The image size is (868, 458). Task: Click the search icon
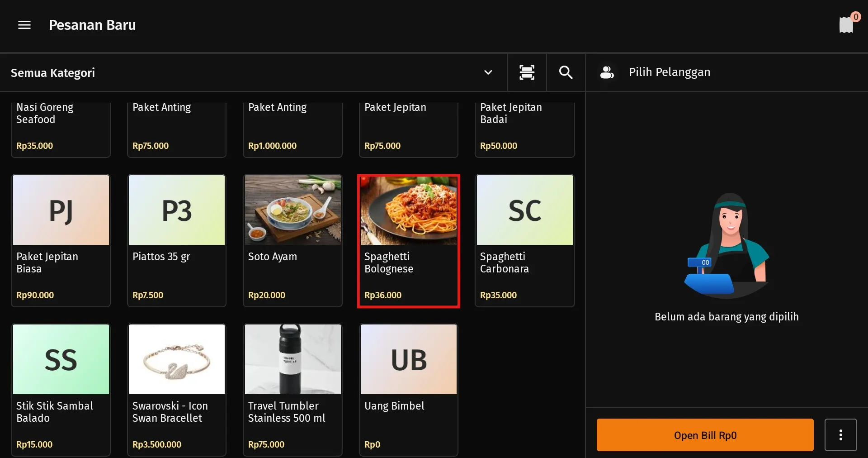pyautogui.click(x=565, y=72)
